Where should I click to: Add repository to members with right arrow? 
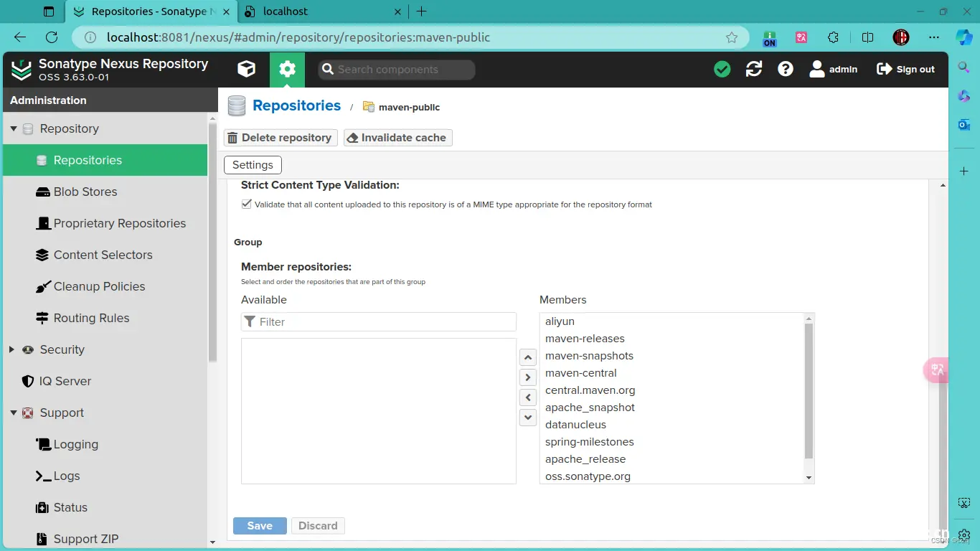click(528, 377)
